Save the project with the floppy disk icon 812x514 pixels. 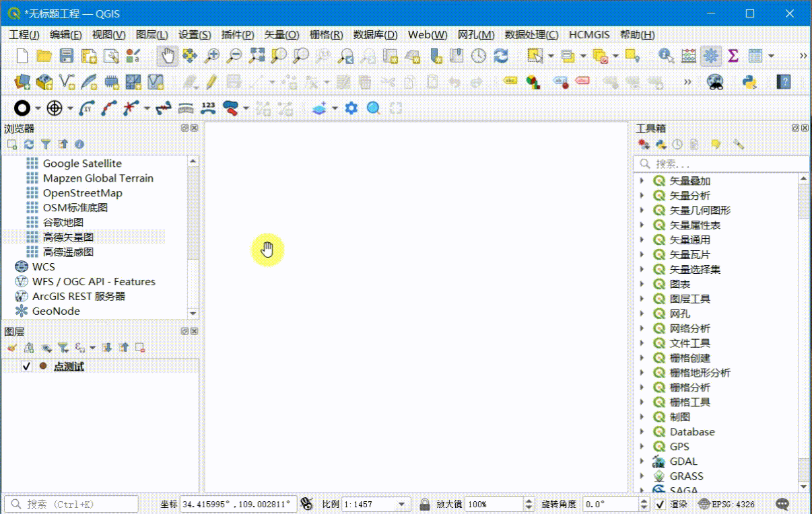[67, 56]
